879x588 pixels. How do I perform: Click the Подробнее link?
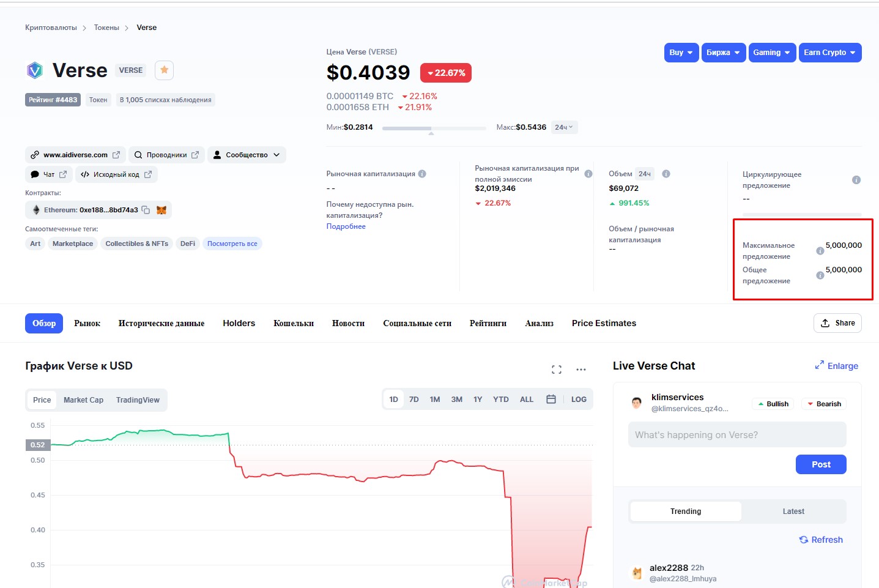(x=346, y=226)
